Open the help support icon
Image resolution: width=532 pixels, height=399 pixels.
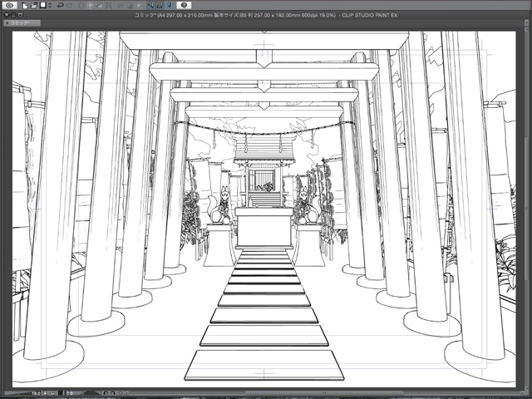(184, 5)
